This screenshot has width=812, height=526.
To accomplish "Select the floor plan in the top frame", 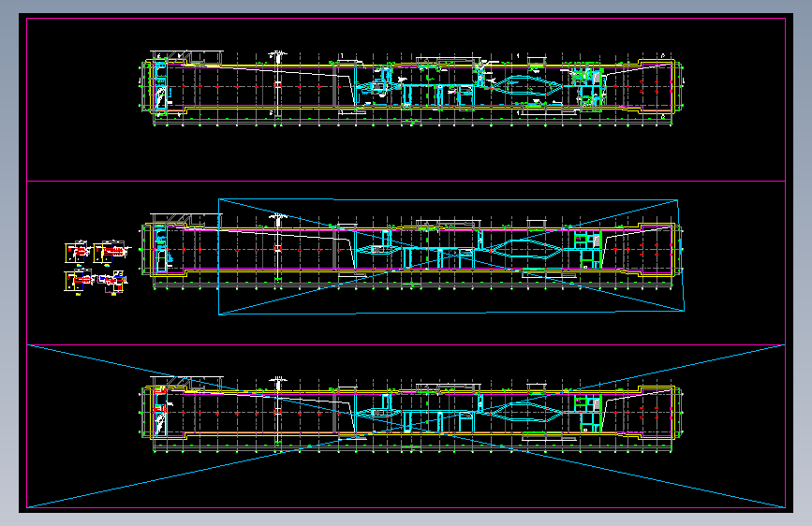I will 412,89.
